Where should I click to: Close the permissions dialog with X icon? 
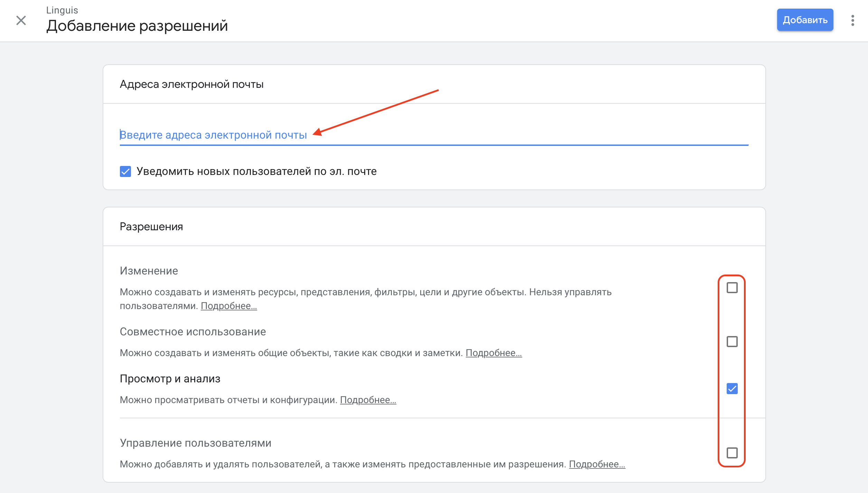pos(21,20)
